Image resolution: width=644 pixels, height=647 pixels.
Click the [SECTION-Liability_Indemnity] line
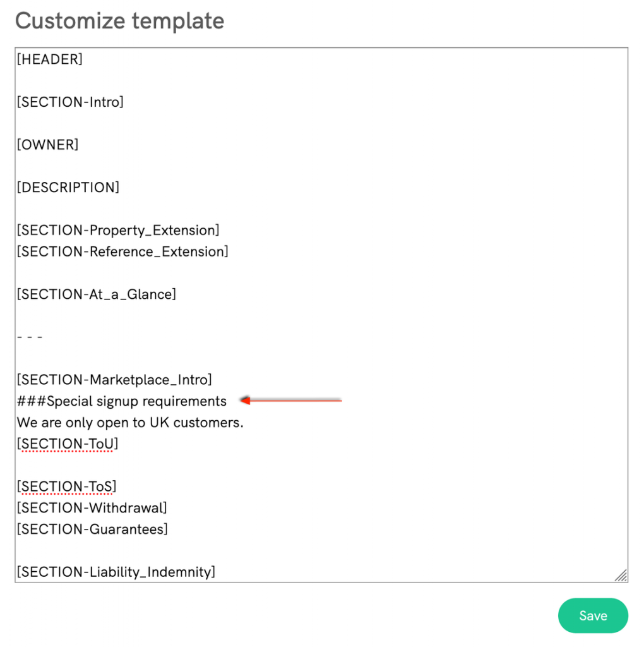coord(116,572)
